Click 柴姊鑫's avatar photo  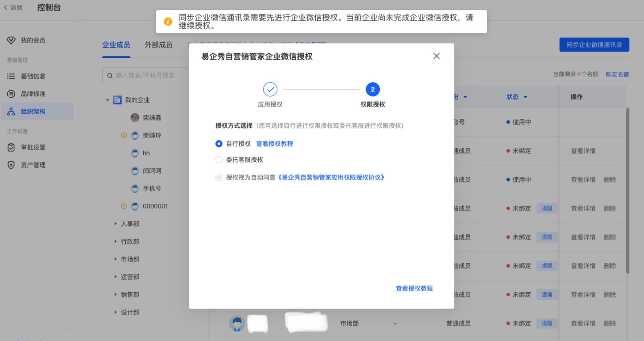135,117
